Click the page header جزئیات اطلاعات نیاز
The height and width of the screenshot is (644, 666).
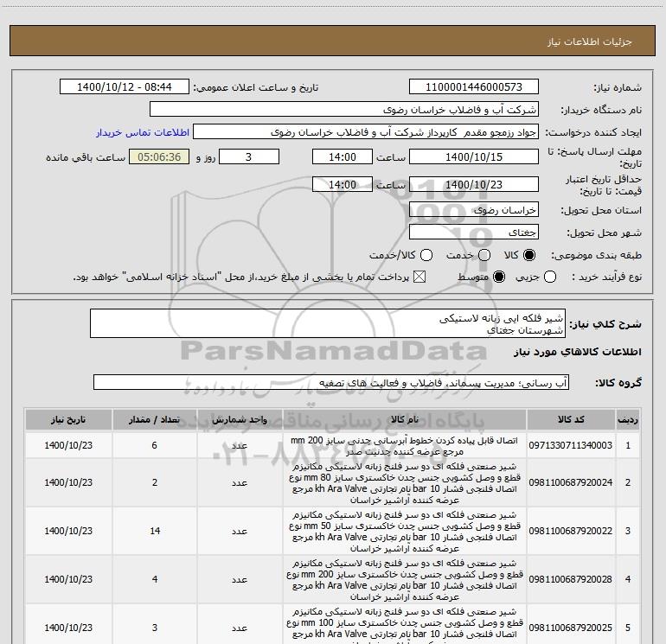pyautogui.click(x=589, y=41)
